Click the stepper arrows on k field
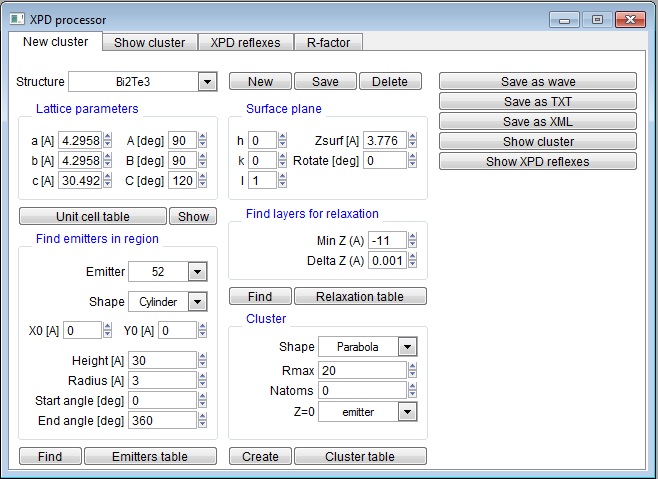The height and width of the screenshot is (479, 658). [282, 160]
